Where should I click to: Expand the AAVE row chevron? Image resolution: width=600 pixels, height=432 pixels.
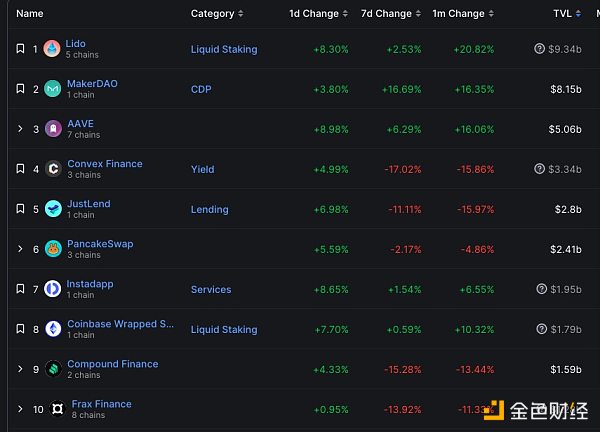(x=20, y=129)
